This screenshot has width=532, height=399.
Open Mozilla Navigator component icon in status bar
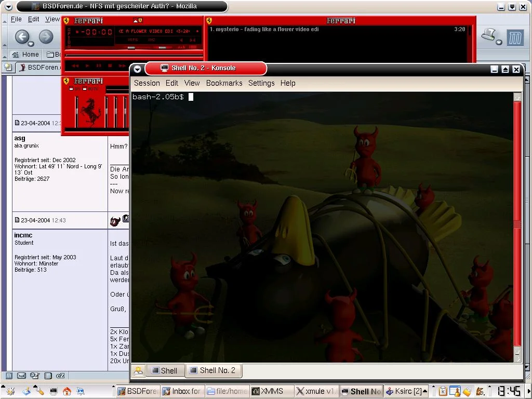(9, 376)
